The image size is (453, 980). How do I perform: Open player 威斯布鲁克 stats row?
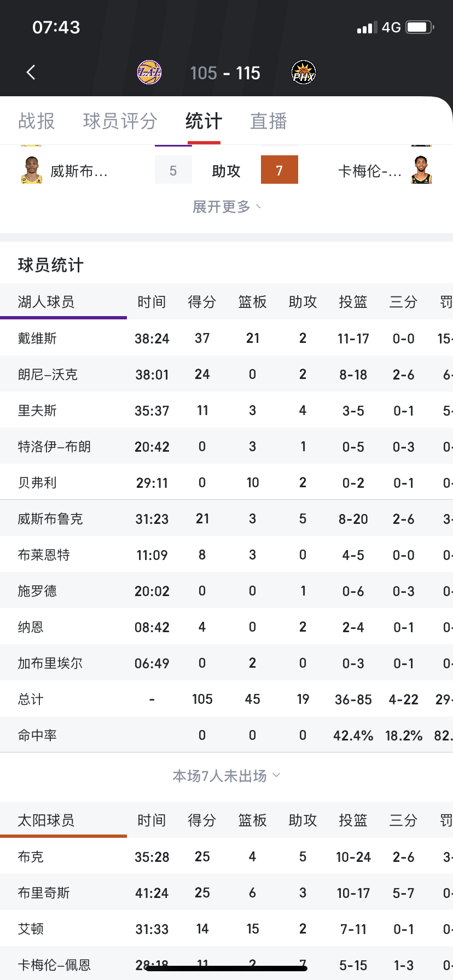226,518
